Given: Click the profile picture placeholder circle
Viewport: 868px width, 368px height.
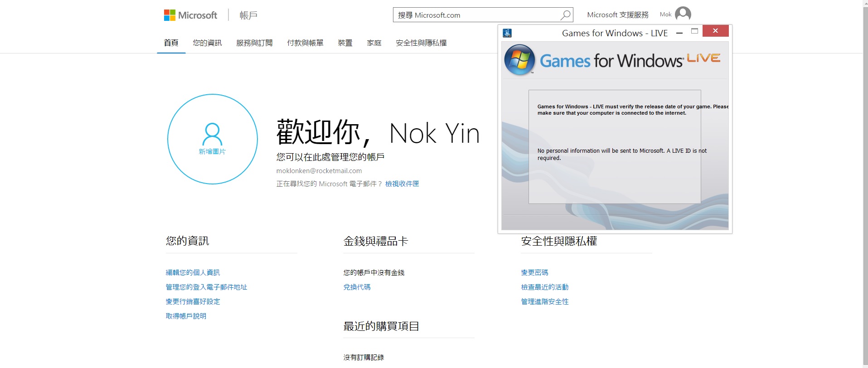Looking at the screenshot, I should 212,139.
